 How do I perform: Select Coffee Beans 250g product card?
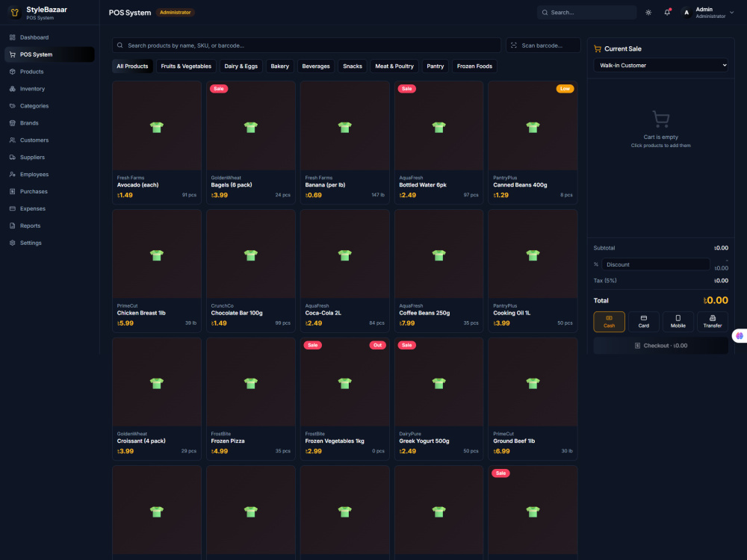(x=438, y=270)
